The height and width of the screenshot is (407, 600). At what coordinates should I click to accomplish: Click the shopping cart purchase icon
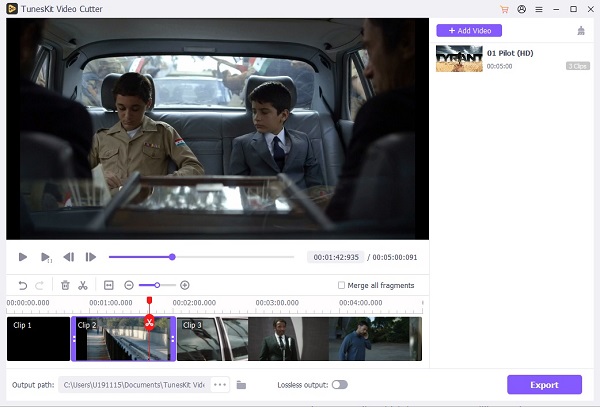[x=504, y=9]
